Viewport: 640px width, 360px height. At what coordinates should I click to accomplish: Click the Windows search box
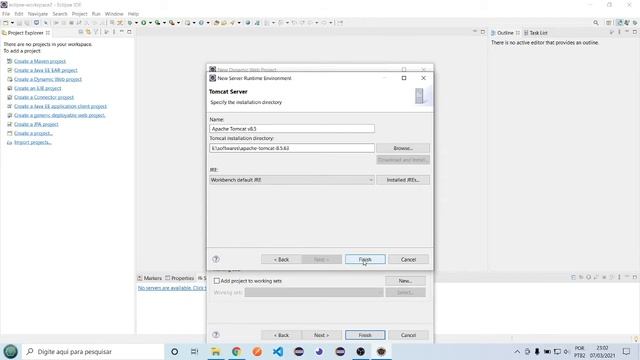coord(93,351)
